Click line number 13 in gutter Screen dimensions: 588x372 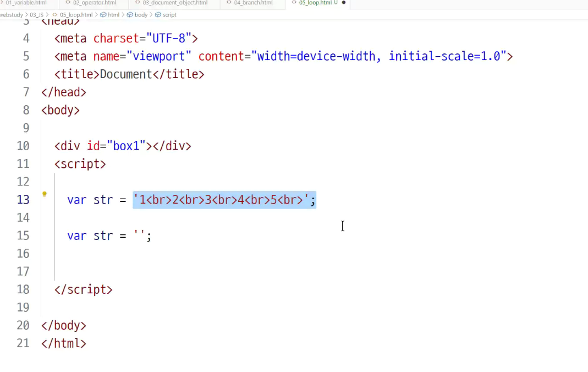23,200
